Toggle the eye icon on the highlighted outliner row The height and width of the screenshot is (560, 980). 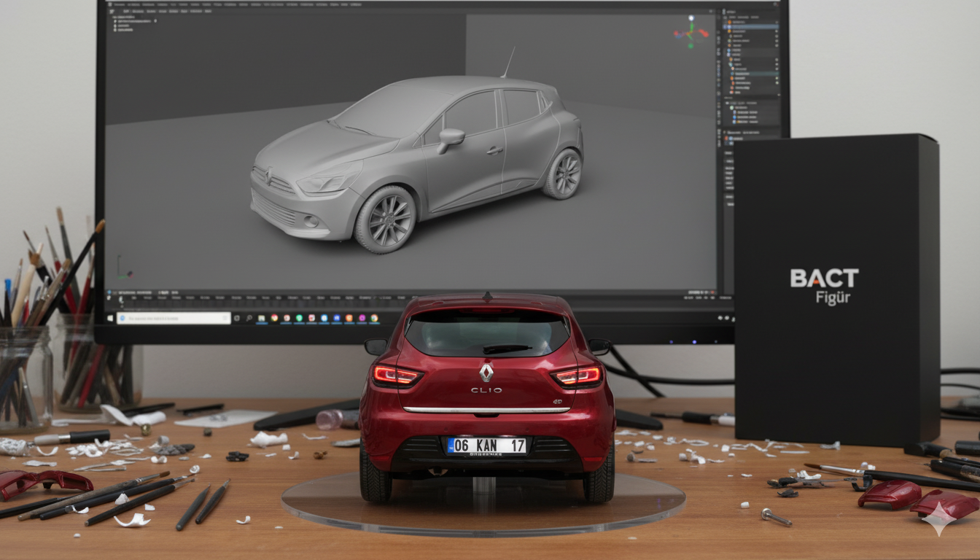point(776,26)
